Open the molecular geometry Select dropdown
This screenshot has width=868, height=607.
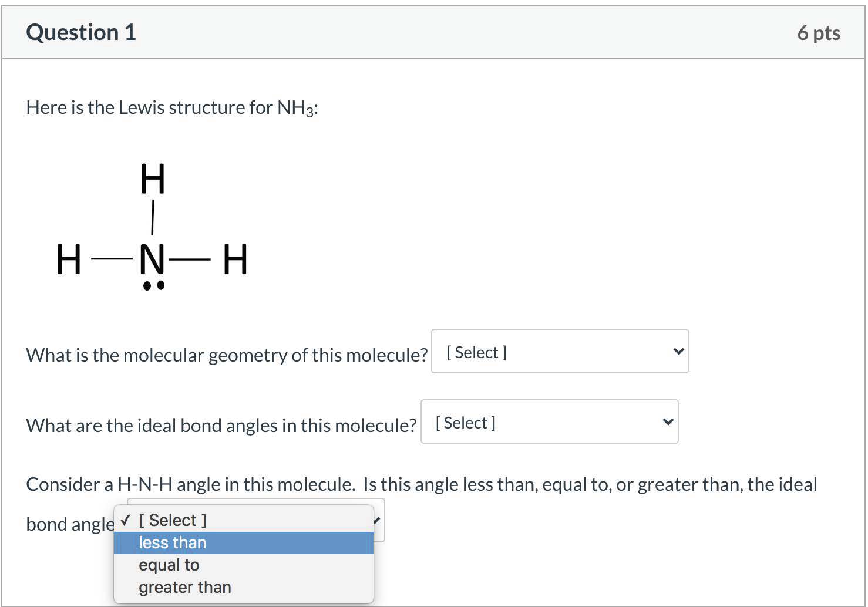pyautogui.click(x=559, y=352)
